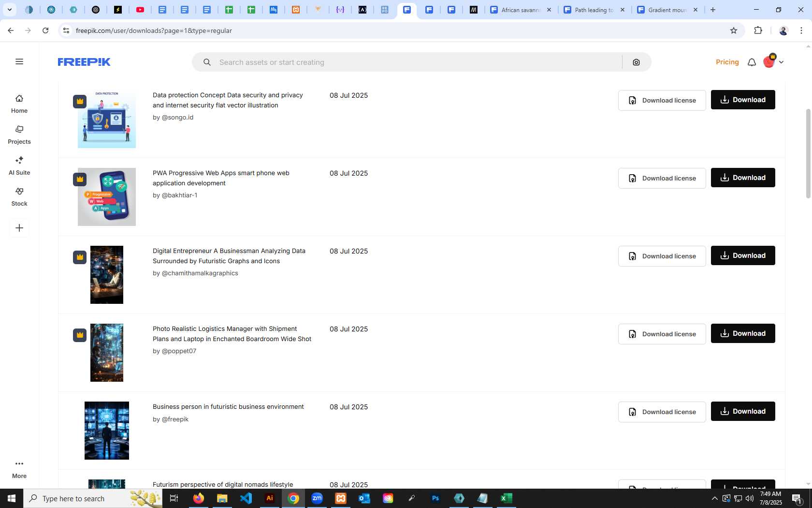Open author @chamithamalkagraphics profile
Viewport: 812px width, 508px height.
tap(200, 273)
